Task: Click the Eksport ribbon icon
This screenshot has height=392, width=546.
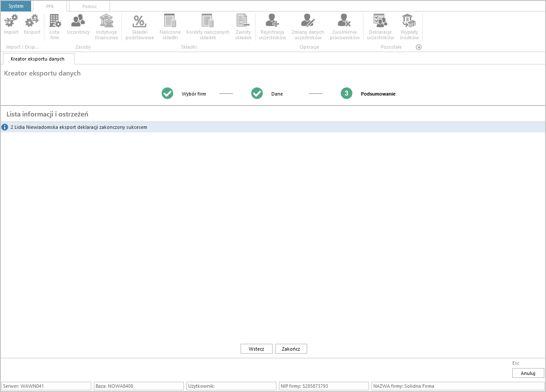Action: [32, 25]
